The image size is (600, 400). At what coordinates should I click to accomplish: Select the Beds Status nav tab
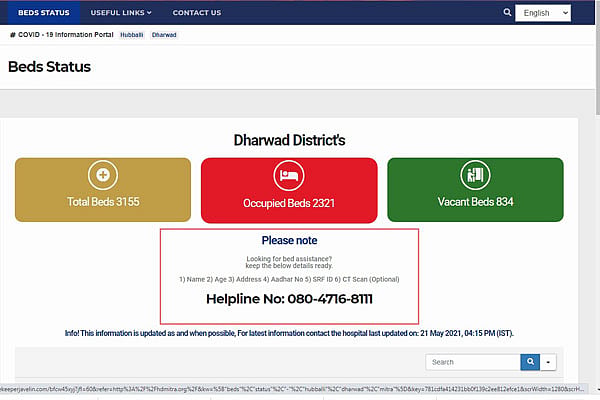[x=44, y=13]
